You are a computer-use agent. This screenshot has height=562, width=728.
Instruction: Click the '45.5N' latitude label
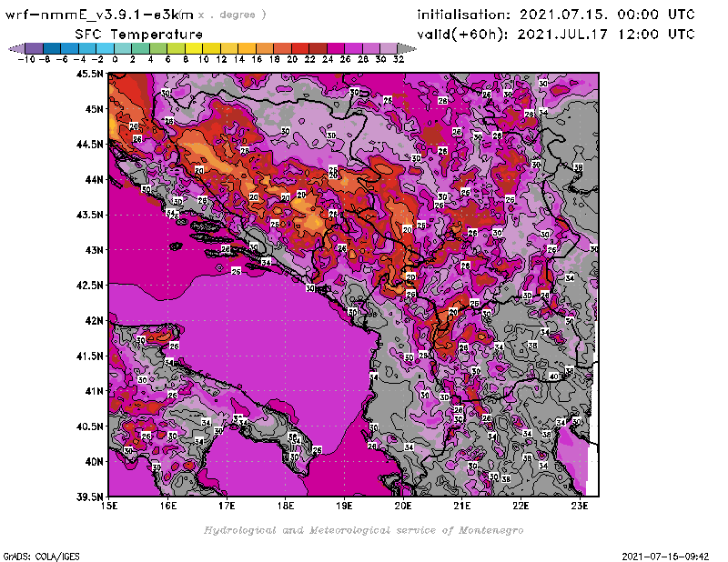pos(90,74)
